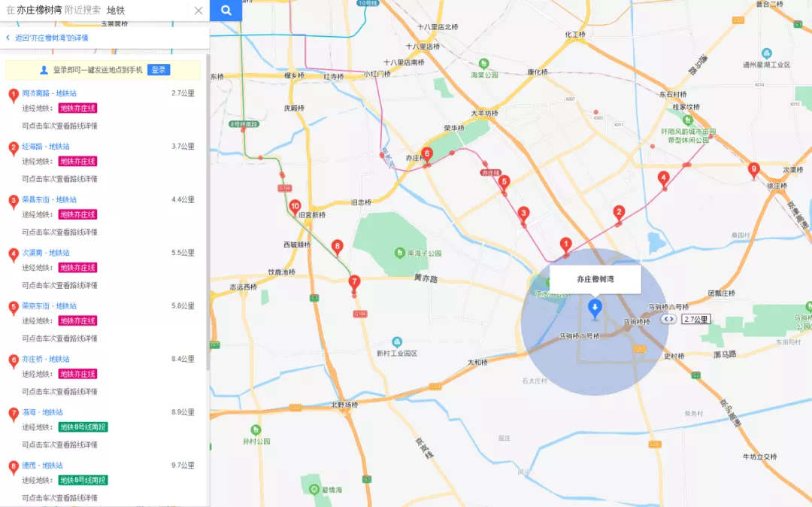Click the 登录 login button
812x507 pixels.
point(159,70)
